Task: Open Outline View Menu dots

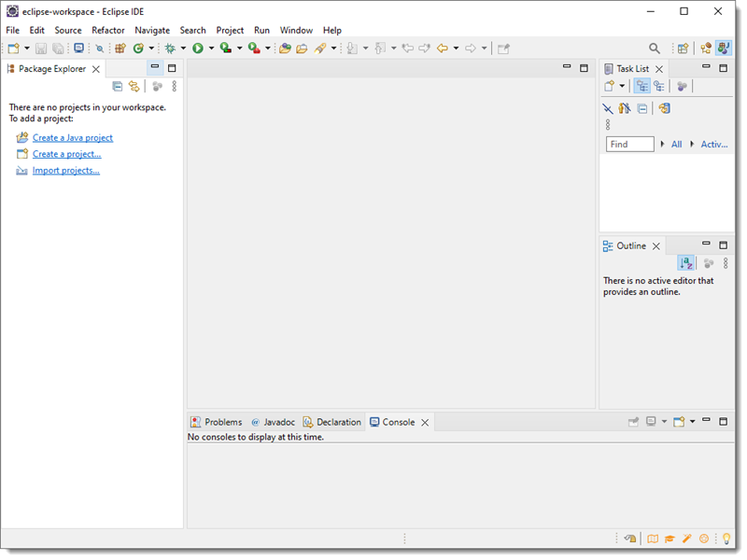Action: [x=726, y=263]
